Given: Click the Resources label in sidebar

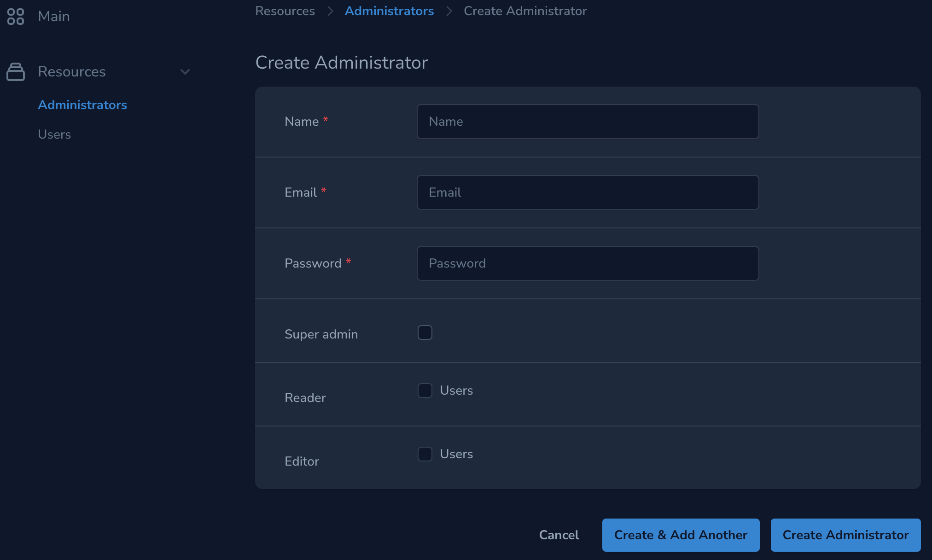Looking at the screenshot, I should pyautogui.click(x=72, y=72).
